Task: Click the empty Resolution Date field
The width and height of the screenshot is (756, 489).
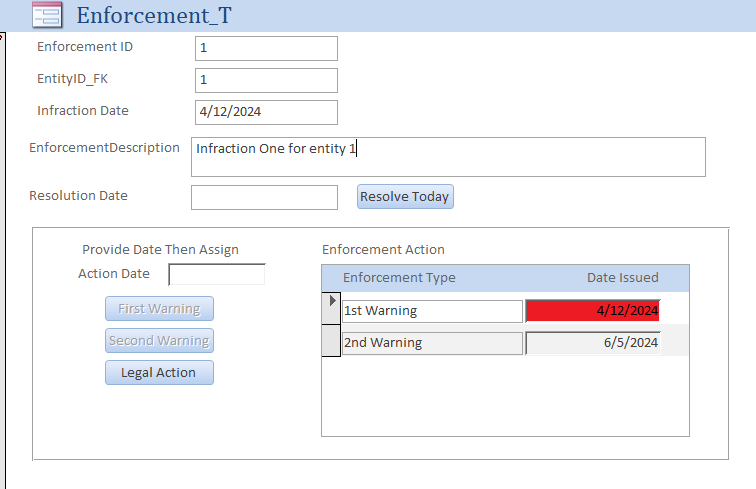Action: coord(264,197)
